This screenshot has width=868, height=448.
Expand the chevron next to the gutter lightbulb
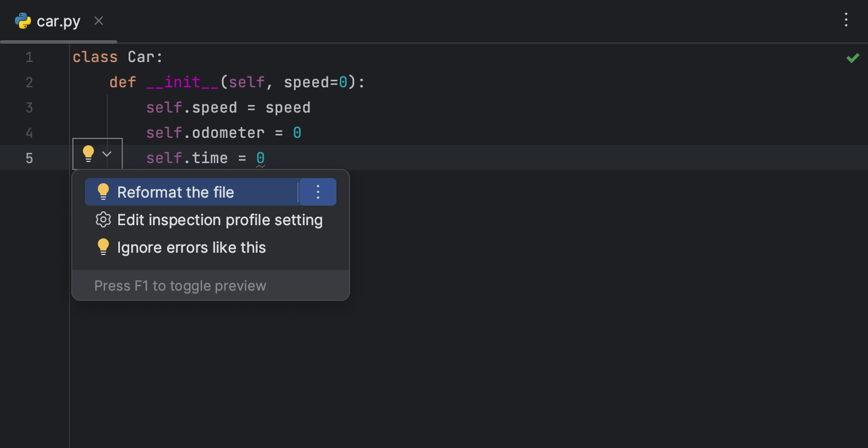click(x=106, y=153)
